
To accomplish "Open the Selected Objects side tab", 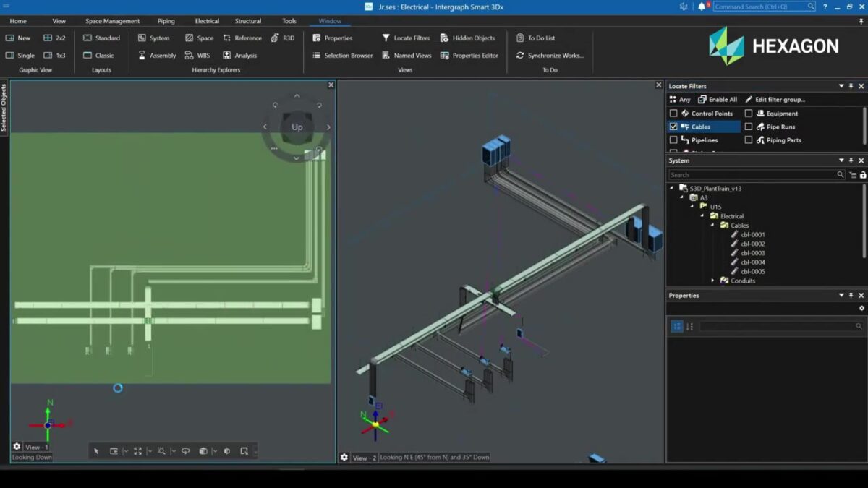I will point(4,107).
